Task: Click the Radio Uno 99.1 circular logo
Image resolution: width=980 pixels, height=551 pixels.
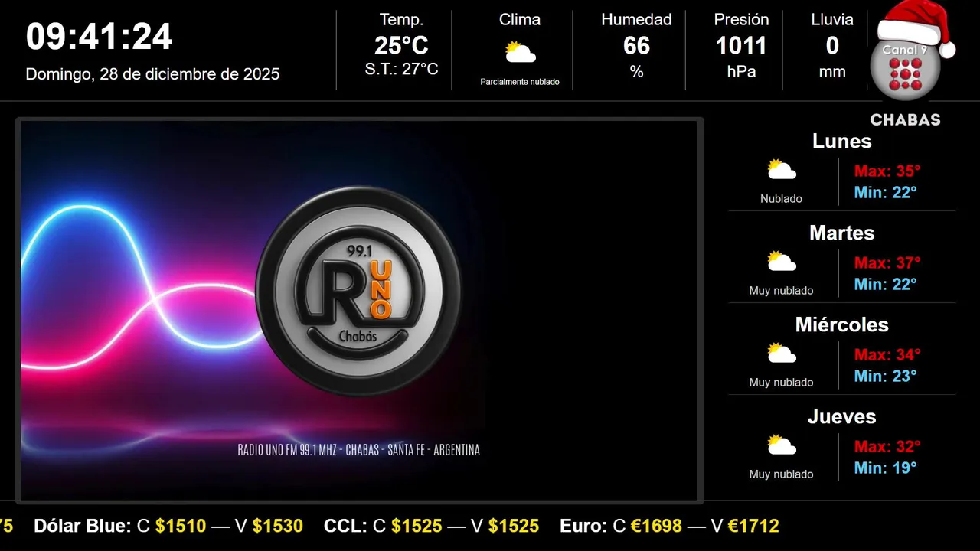Action: click(358, 291)
